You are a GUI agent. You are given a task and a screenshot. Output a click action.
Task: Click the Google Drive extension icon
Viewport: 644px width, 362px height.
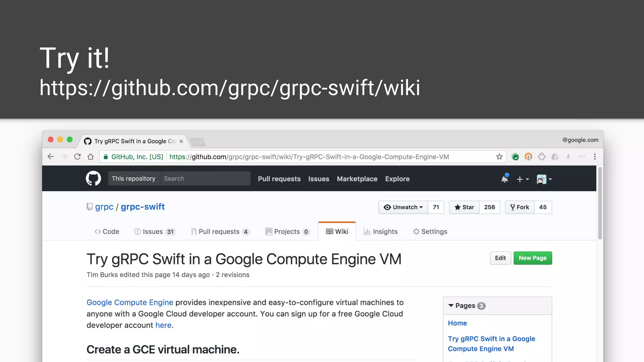click(555, 156)
